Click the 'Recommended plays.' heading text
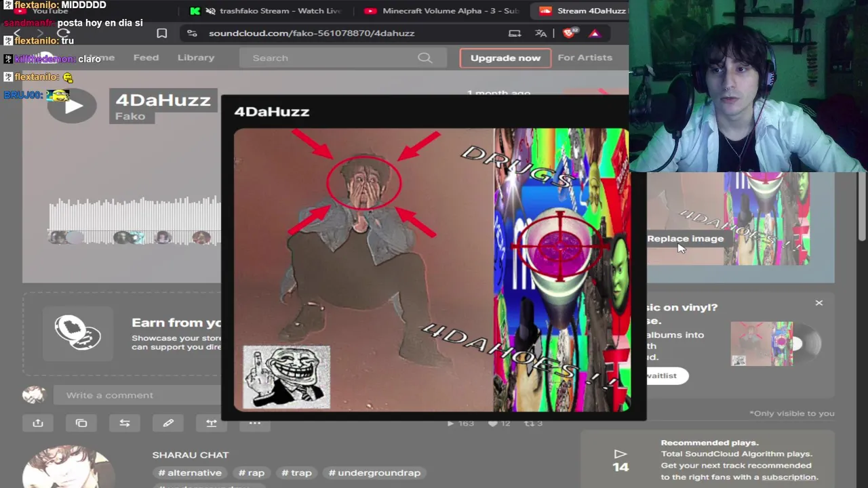The image size is (868, 488). click(x=709, y=443)
